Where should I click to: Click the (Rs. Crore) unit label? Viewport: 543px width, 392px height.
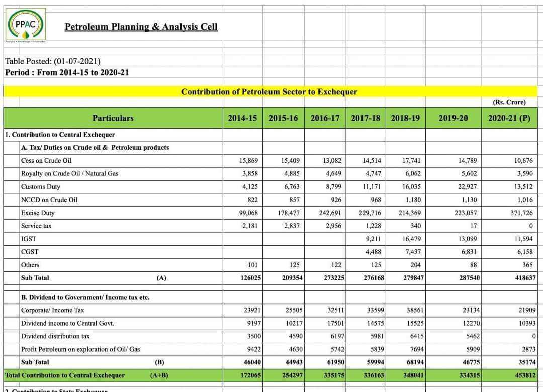coord(509,102)
